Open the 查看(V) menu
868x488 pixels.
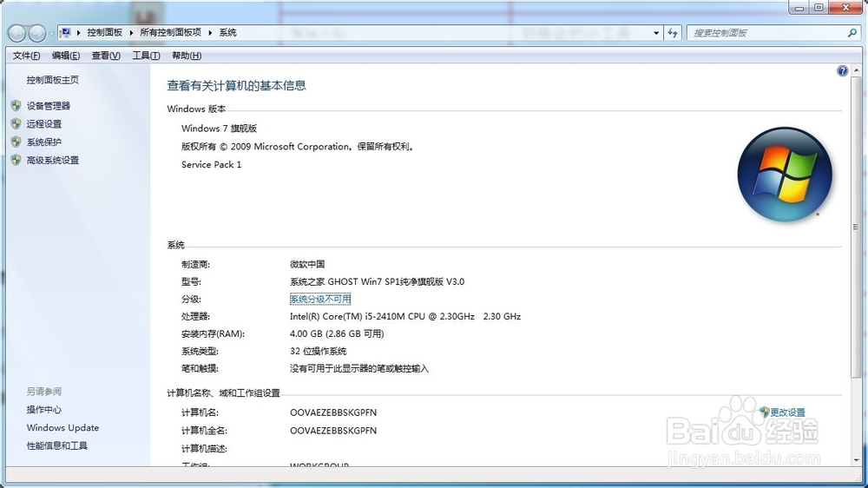click(x=106, y=56)
